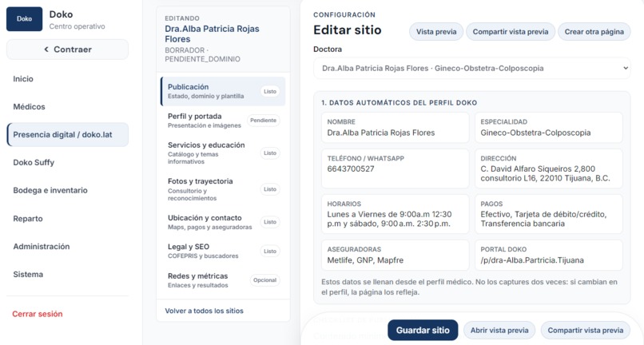Screen dimensions: 644x345
Task: Open Servicios y educación step
Action: click(223, 153)
